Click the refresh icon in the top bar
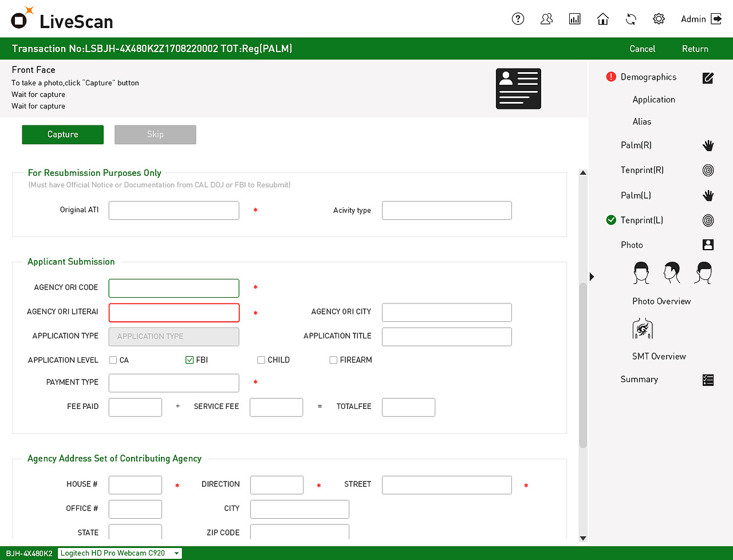The image size is (733, 560). point(630,18)
